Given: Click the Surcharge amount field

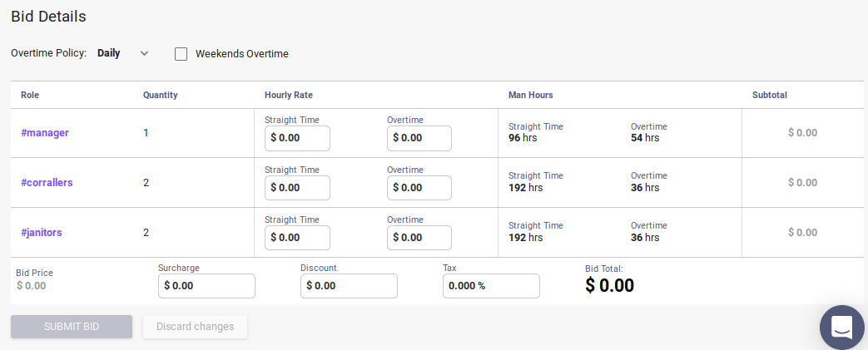Looking at the screenshot, I should [x=206, y=286].
